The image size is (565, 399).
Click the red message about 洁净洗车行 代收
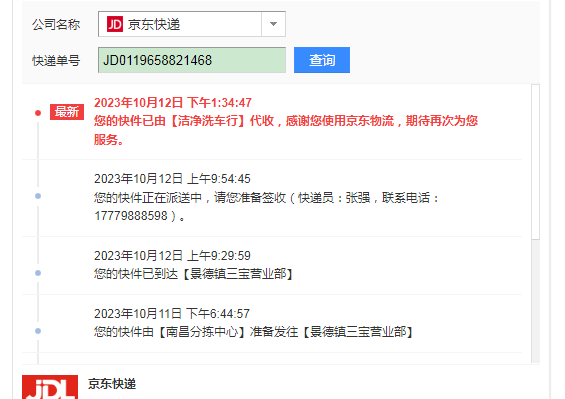point(286,130)
